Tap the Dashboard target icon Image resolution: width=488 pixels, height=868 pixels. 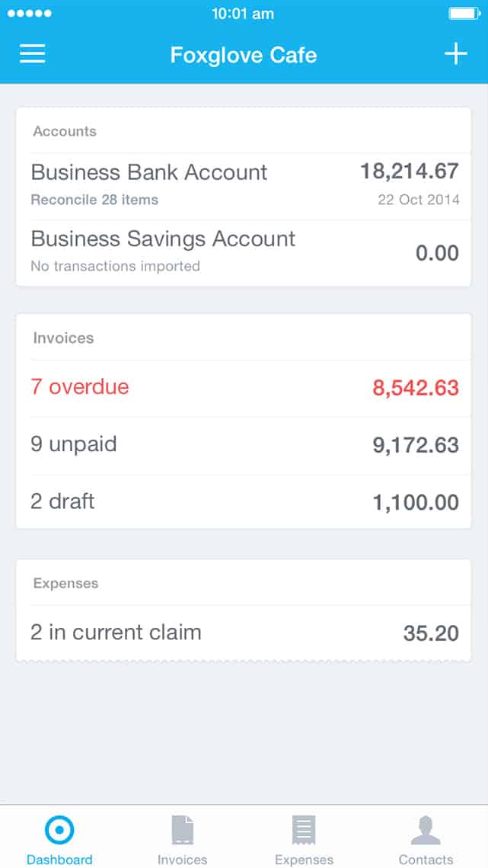click(59, 831)
